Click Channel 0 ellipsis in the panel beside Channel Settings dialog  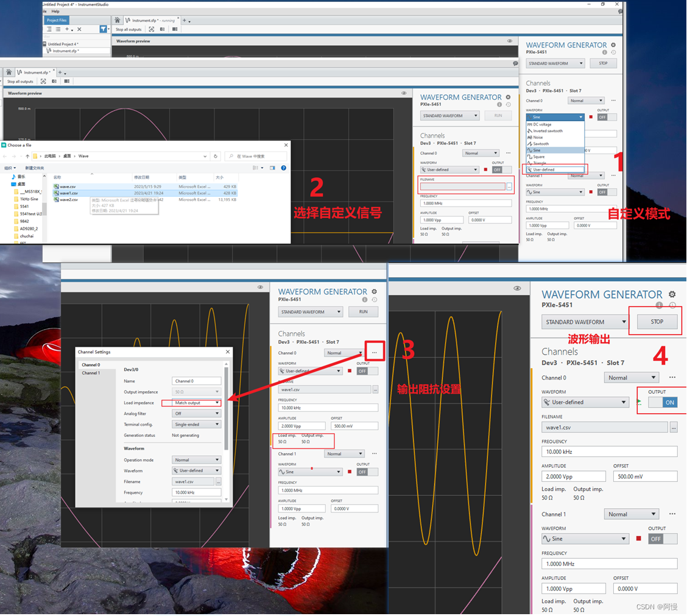coord(374,353)
